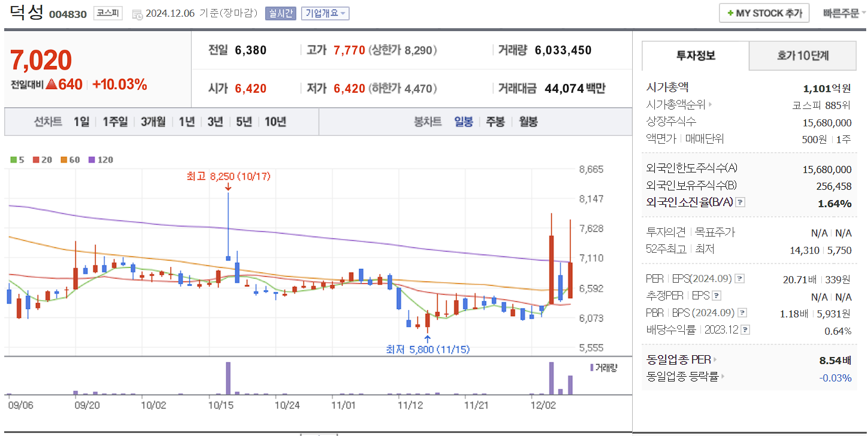The width and height of the screenshot is (868, 436).
Task: Click the 동일업종 PER link
Action: [679, 360]
